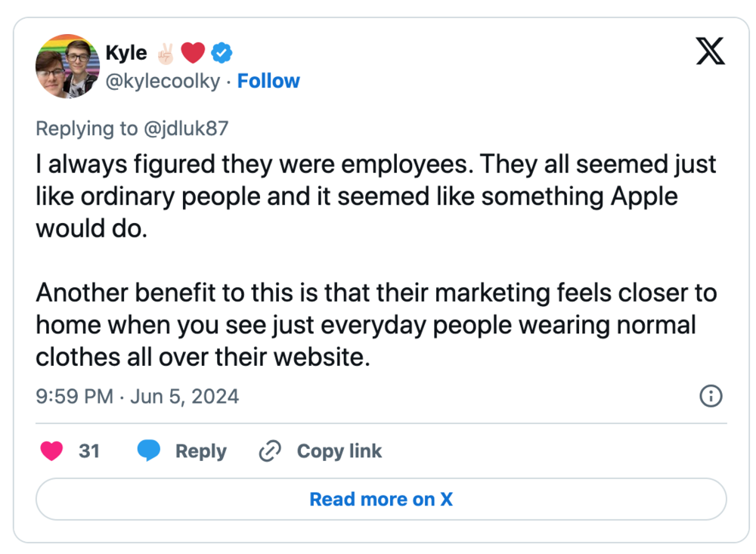This screenshot has height=554, width=756.
Task: Open Kyle's profile picture
Action: click(67, 67)
